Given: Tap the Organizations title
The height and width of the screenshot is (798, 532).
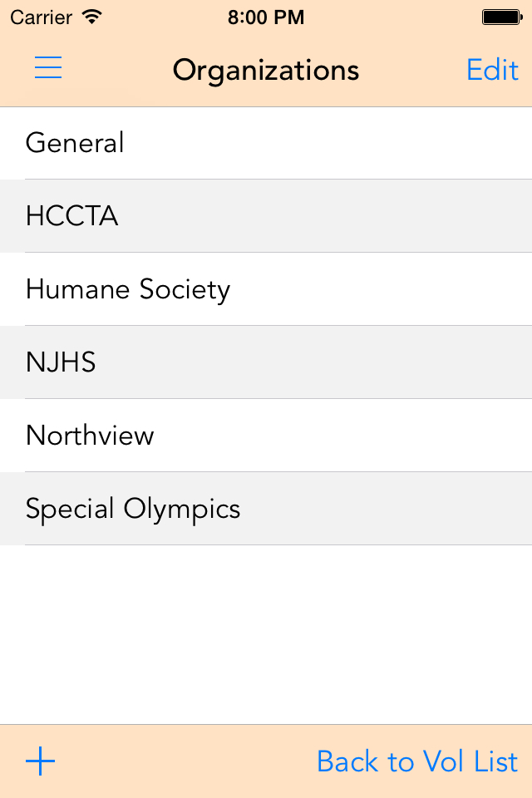Looking at the screenshot, I should coord(266,71).
